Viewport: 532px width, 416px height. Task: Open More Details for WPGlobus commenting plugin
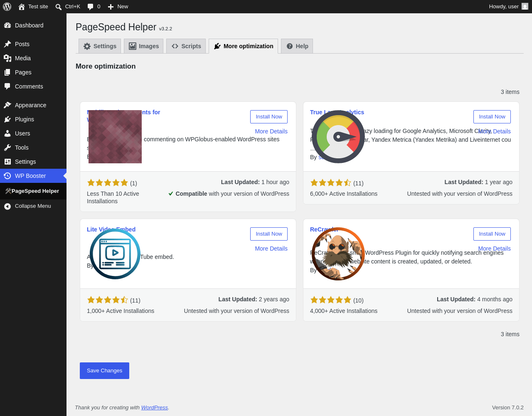[x=271, y=131]
